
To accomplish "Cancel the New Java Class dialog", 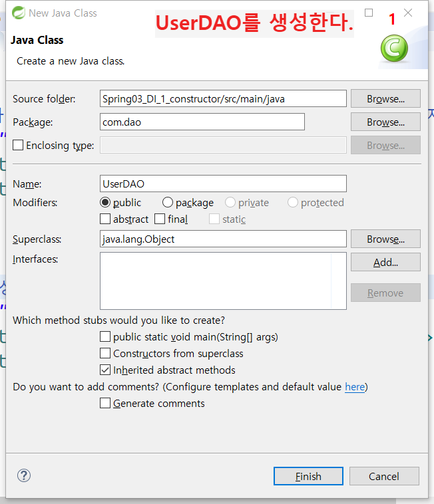I will click(x=384, y=476).
